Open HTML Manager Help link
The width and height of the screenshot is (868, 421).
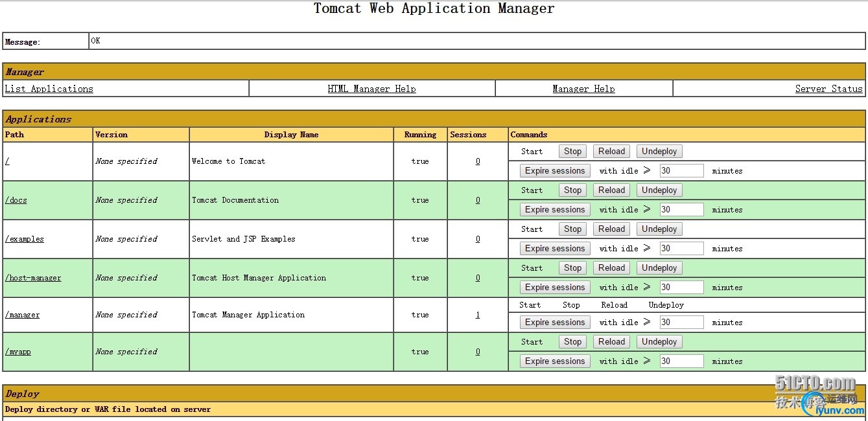[372, 89]
